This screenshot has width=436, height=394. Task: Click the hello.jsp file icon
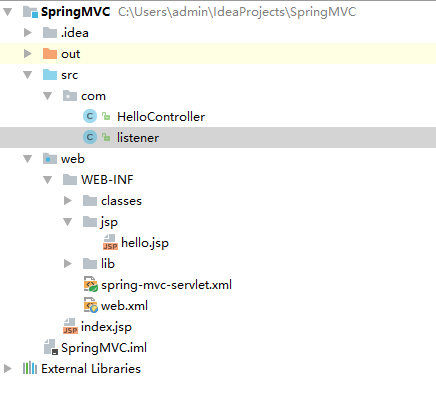[x=110, y=242]
